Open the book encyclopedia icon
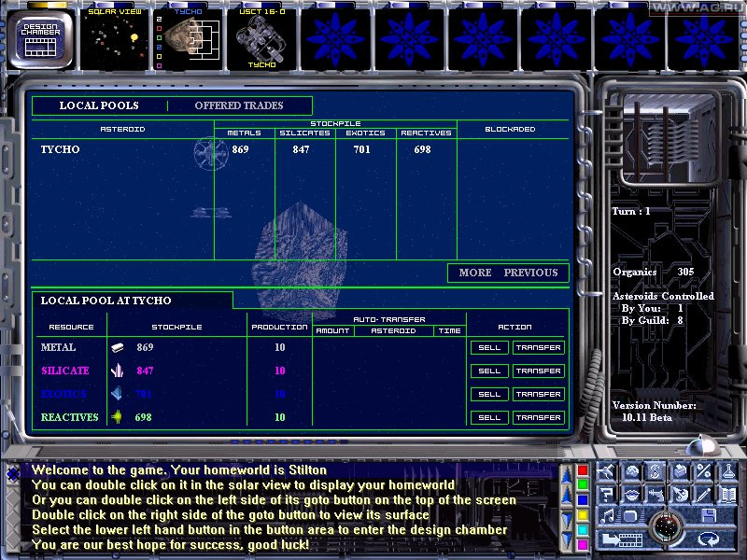This screenshot has width=747, height=560. tap(728, 495)
